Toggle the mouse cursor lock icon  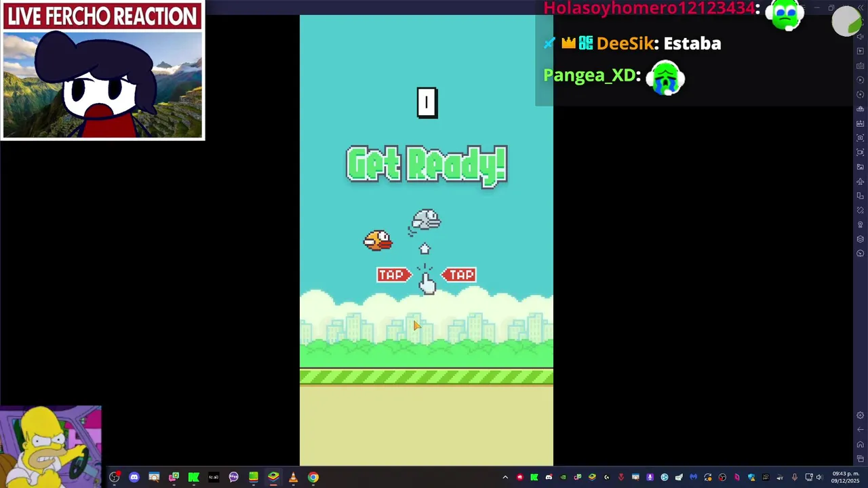pos(861,50)
